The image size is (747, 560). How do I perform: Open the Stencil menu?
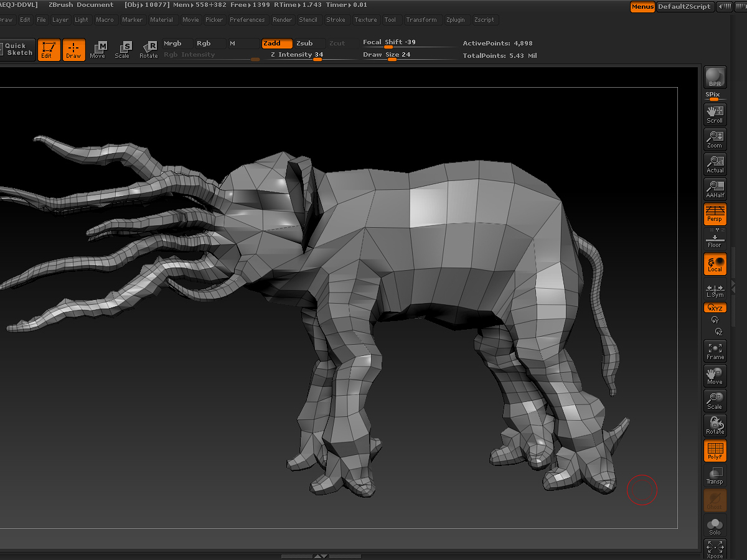point(308,20)
